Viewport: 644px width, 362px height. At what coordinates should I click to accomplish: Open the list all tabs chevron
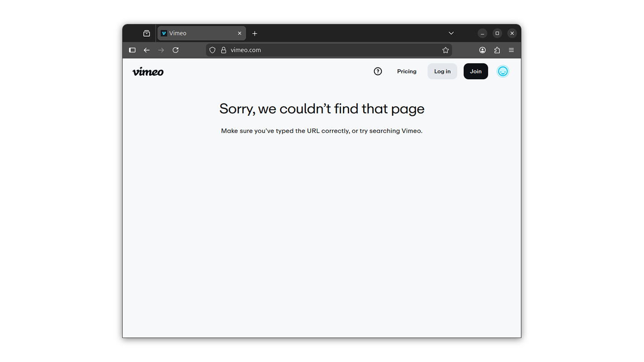[451, 33]
